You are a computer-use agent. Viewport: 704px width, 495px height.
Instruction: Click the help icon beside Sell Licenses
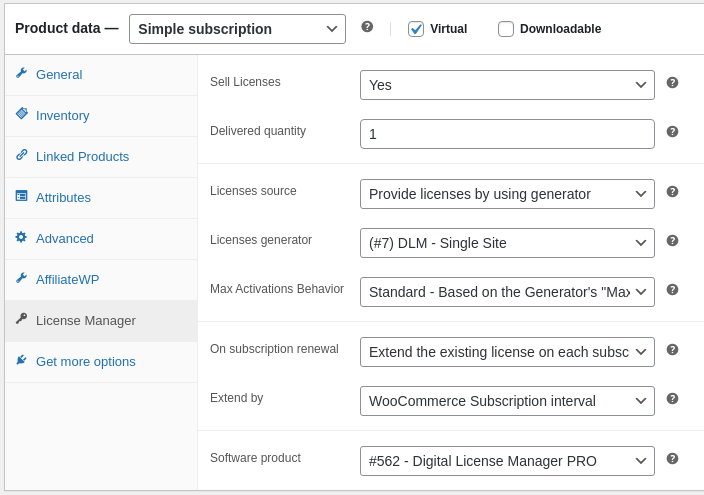pyautogui.click(x=672, y=83)
